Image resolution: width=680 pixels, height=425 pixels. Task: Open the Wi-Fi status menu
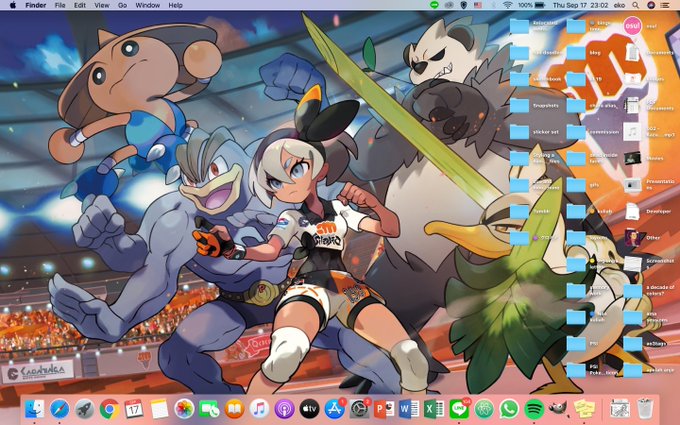click(x=507, y=5)
